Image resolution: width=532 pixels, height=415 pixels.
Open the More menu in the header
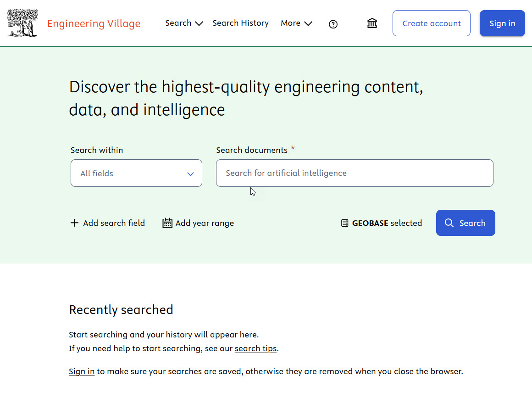pos(291,23)
